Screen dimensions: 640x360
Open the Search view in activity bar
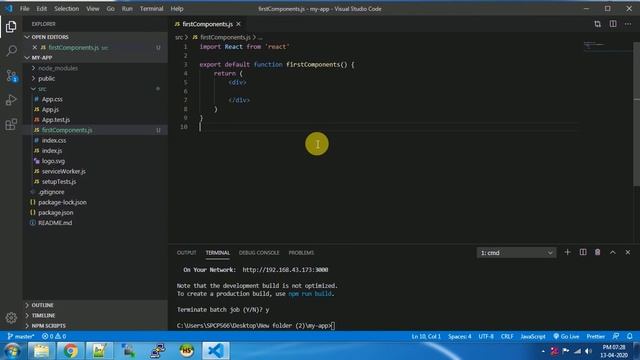pyautogui.click(x=11, y=51)
